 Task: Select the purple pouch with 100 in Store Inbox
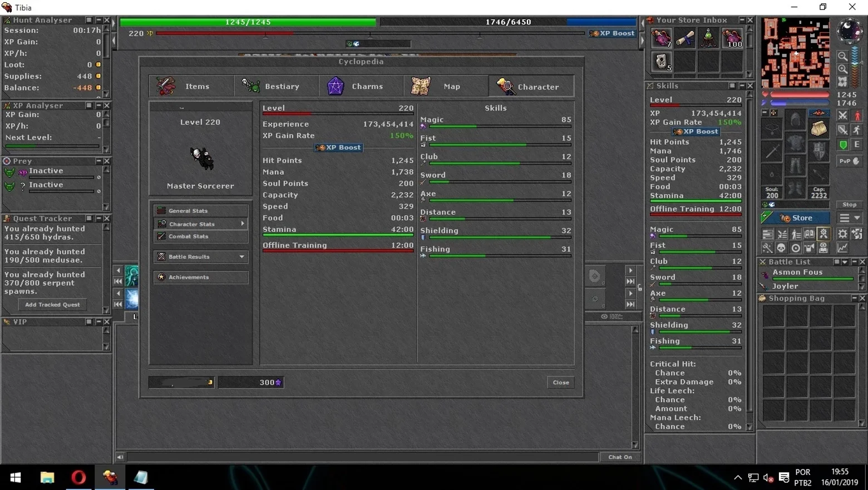click(732, 38)
